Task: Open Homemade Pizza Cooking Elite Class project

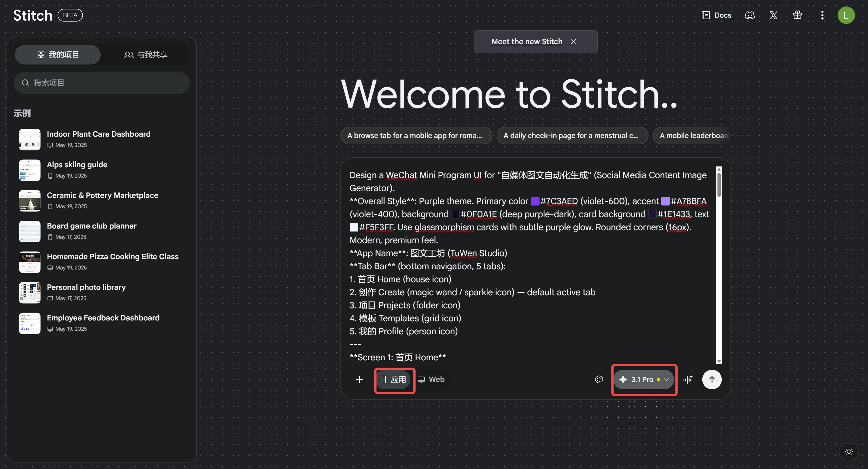Action: pyautogui.click(x=101, y=262)
